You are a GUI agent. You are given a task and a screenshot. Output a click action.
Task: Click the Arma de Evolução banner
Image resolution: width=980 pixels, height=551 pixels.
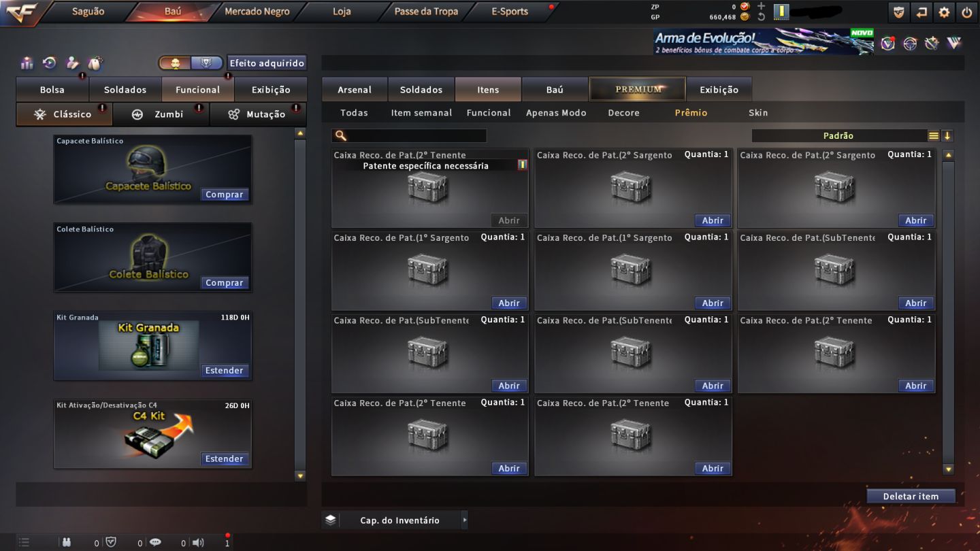click(x=764, y=41)
